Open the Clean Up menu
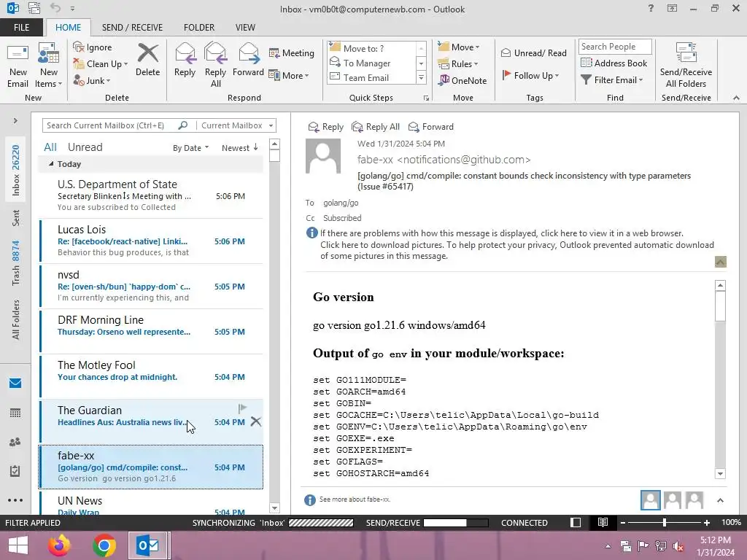Viewport: 747px width, 560px height. [x=101, y=64]
